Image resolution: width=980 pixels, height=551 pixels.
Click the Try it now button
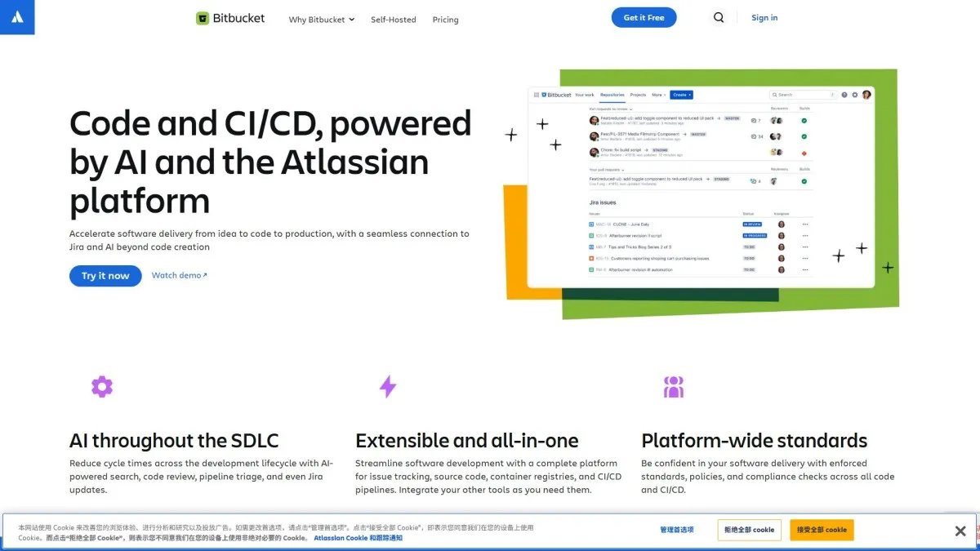coord(105,276)
